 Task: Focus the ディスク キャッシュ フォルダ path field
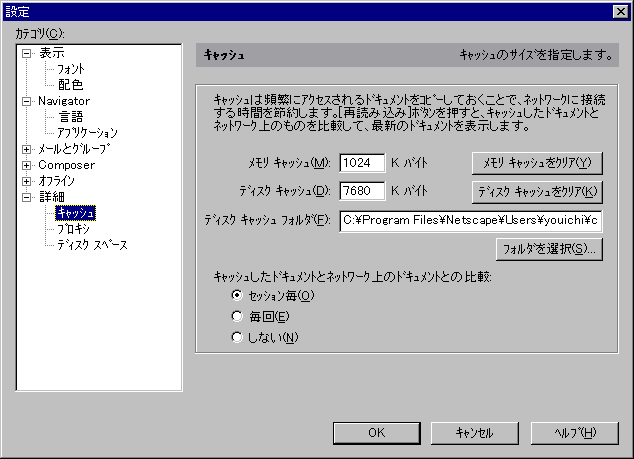coord(471,221)
